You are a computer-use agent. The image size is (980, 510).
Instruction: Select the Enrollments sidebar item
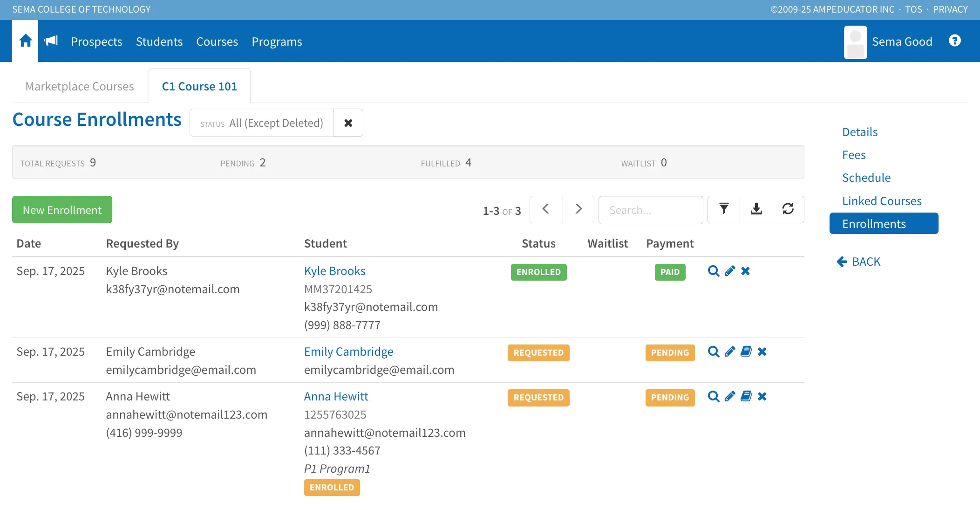click(x=884, y=224)
